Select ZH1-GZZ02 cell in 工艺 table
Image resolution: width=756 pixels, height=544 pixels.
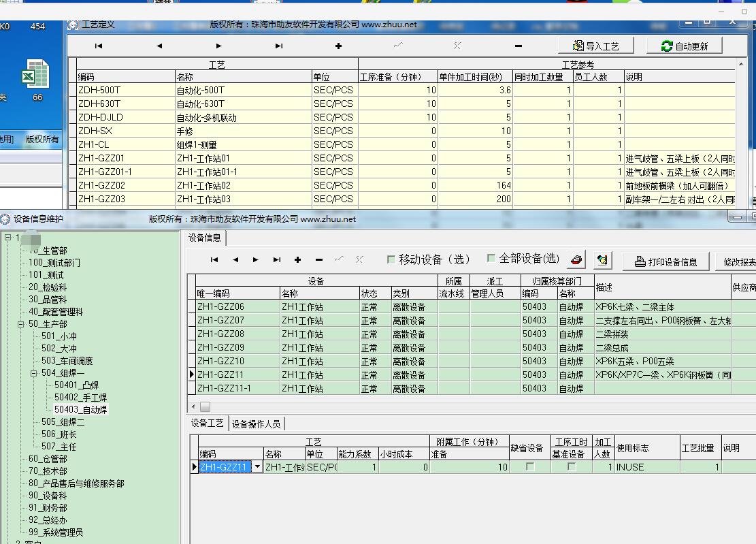pos(126,185)
